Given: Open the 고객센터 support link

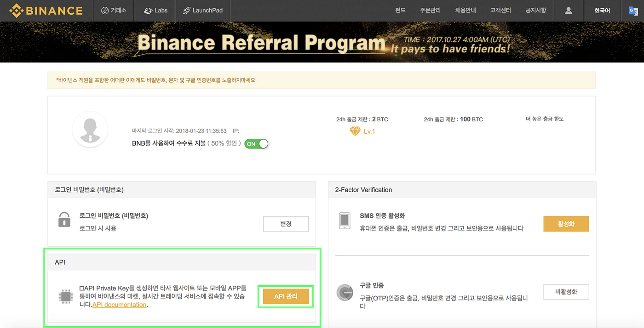Looking at the screenshot, I should [x=500, y=10].
